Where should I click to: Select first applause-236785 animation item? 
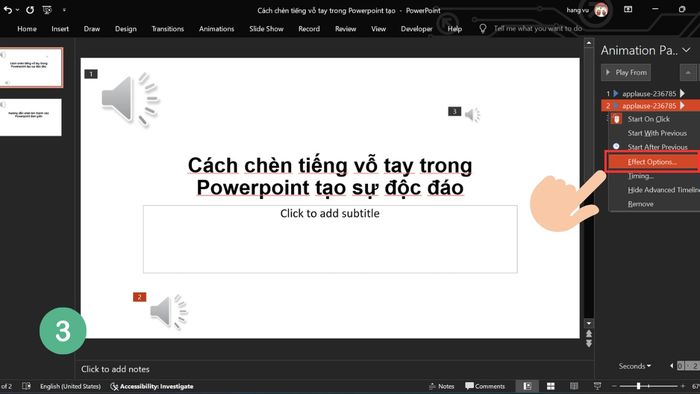tap(649, 94)
